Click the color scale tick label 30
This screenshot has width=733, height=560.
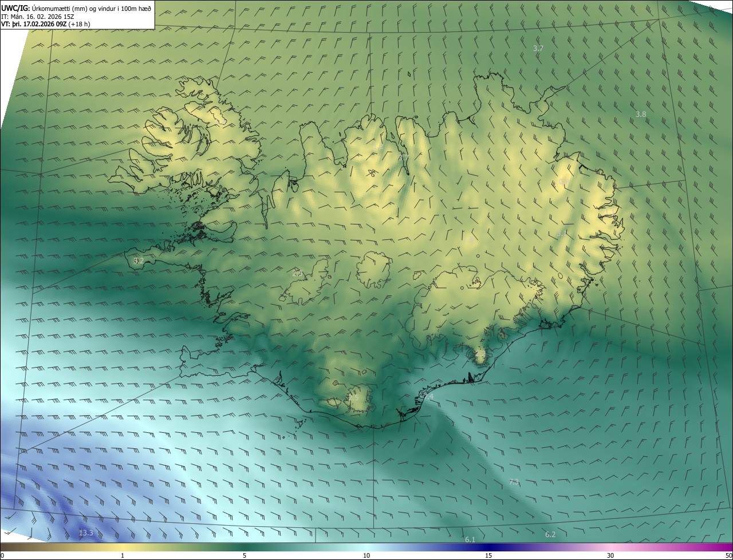[x=610, y=555]
